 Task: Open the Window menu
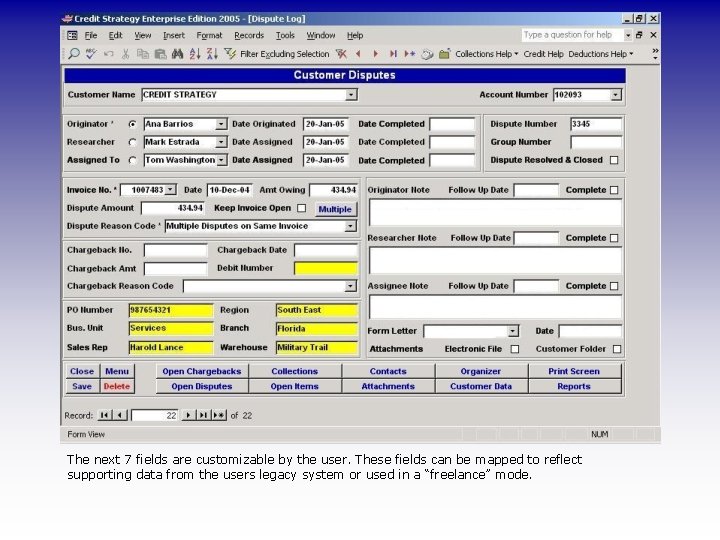tap(321, 35)
